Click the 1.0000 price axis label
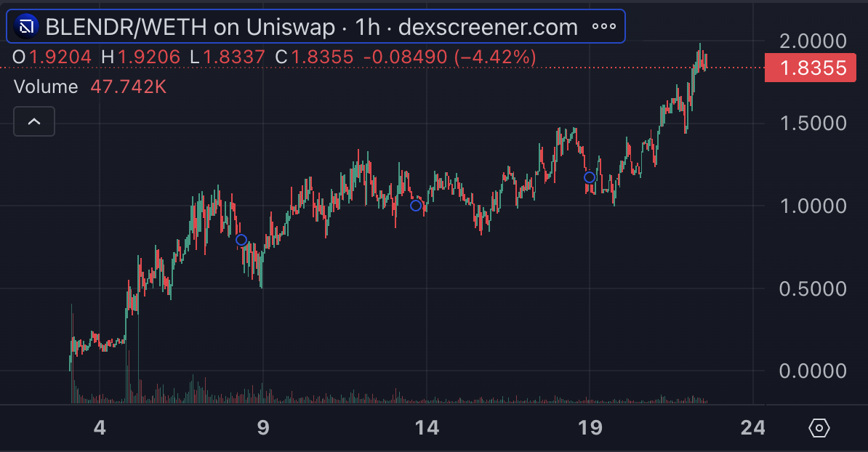The image size is (868, 452). coord(813,206)
